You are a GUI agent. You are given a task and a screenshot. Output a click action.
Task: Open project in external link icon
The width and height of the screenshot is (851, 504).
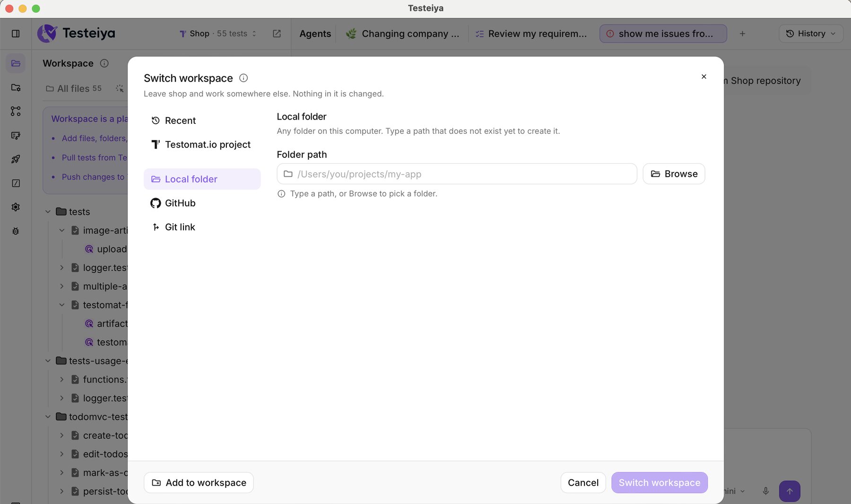coord(277,34)
